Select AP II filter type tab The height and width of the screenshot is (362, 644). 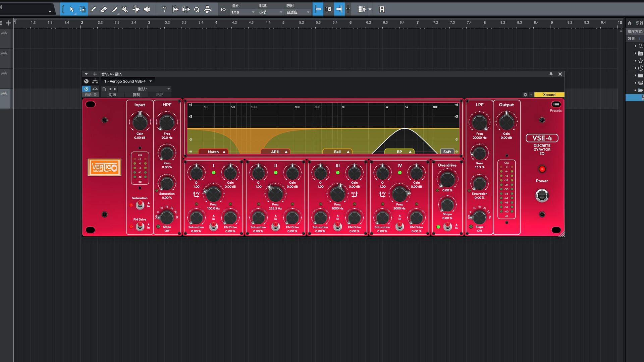pyautogui.click(x=276, y=152)
